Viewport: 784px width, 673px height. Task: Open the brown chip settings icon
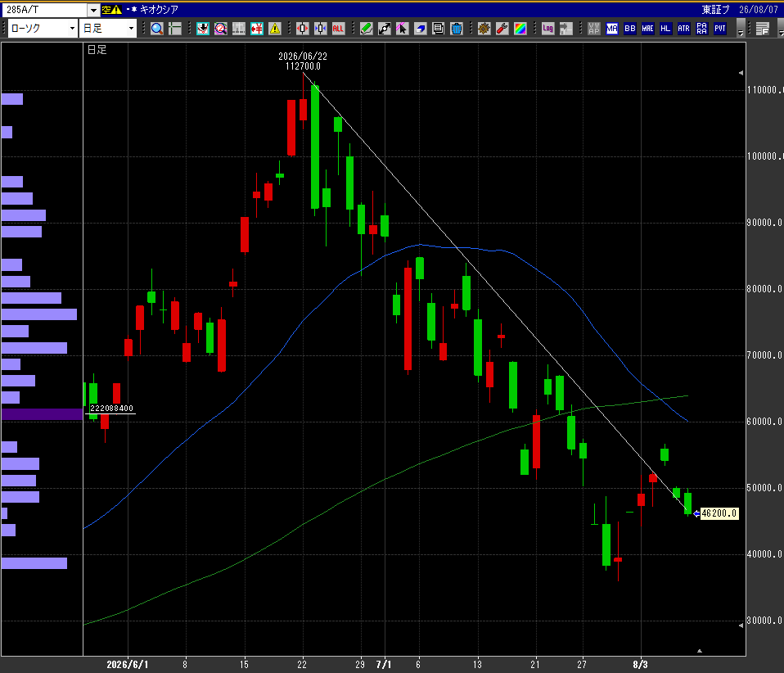click(x=484, y=29)
